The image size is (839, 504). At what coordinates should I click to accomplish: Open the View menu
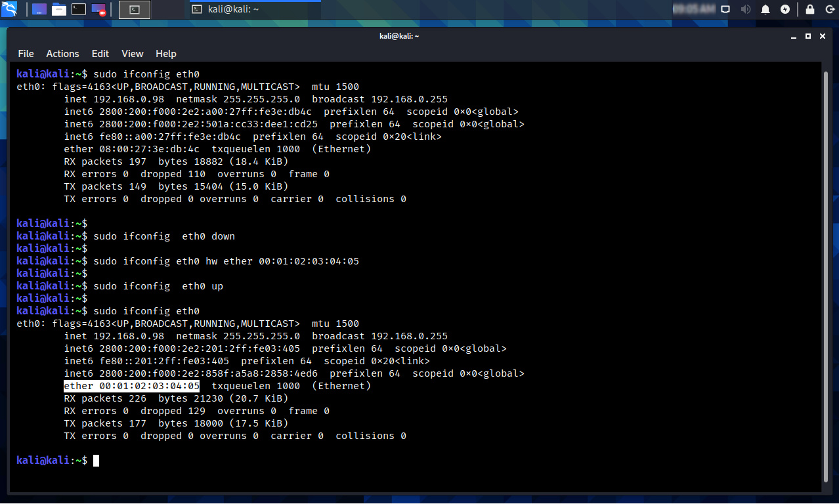(132, 54)
